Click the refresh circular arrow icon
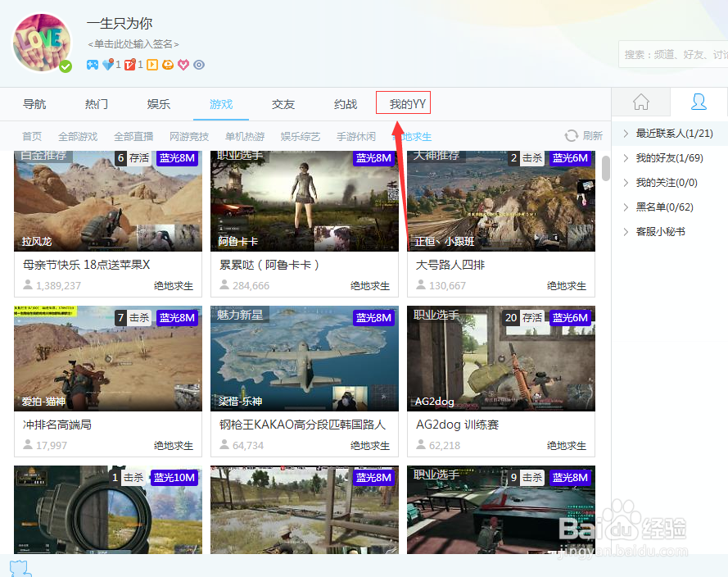This screenshot has width=728, height=577. (571, 136)
